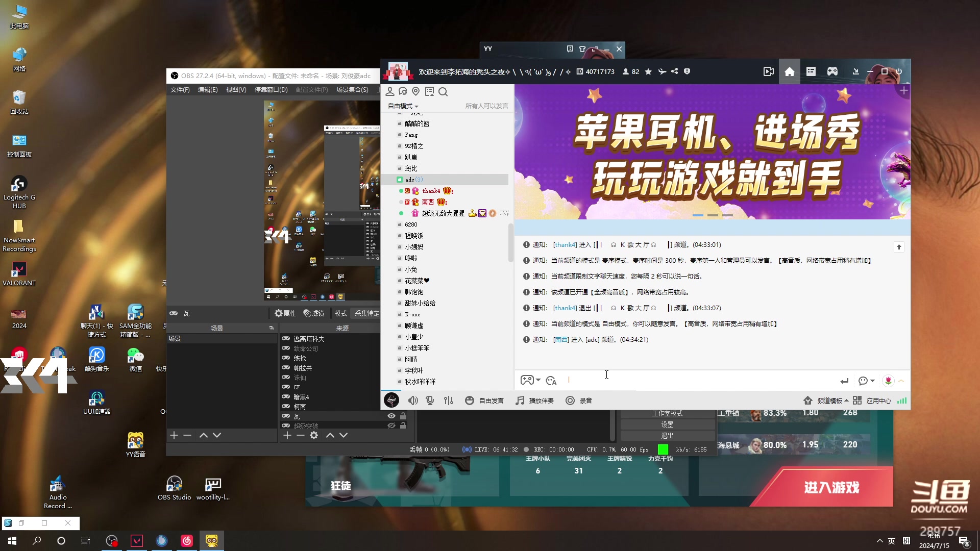Open the search icon in YY channel sidebar

(443, 92)
